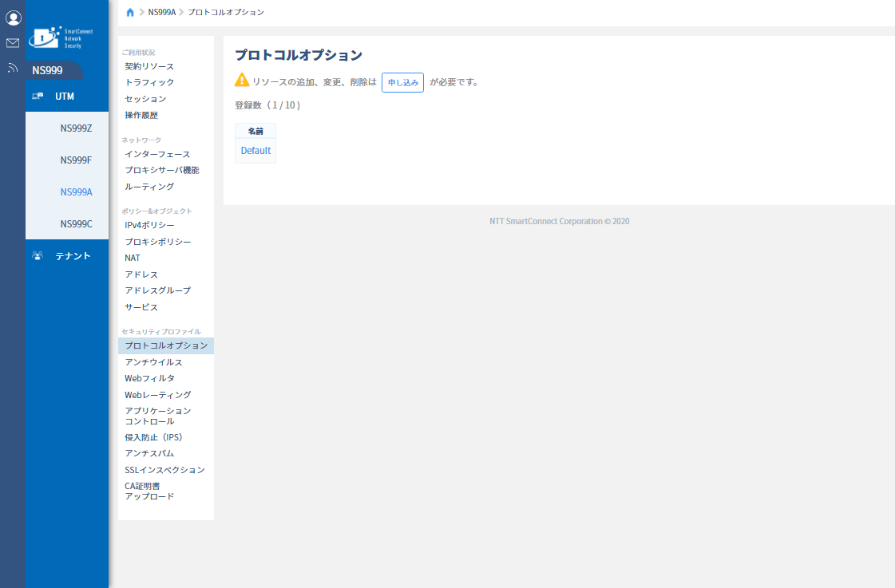The image size is (895, 588).
Task: Open Webフィルタ profile
Action: [149, 378]
